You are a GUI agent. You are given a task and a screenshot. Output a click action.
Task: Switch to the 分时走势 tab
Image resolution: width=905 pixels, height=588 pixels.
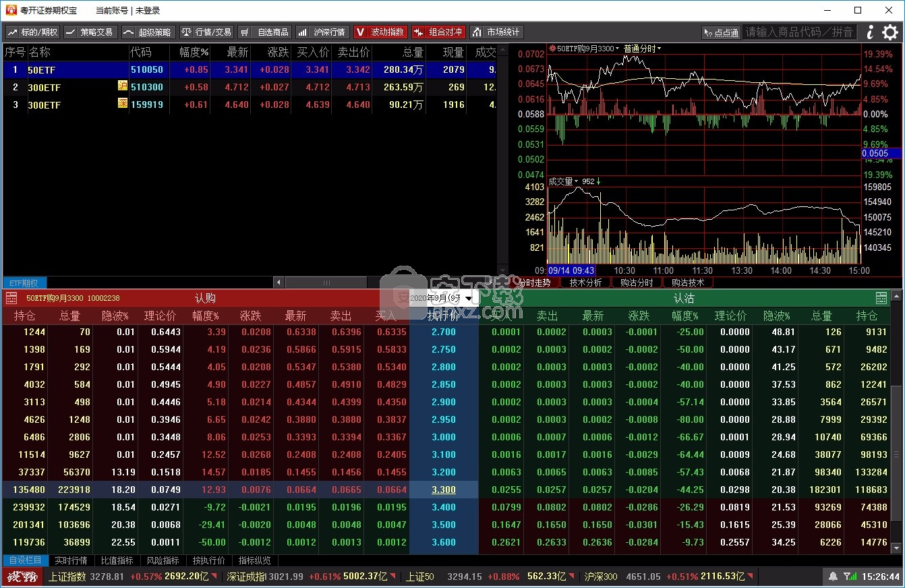[x=534, y=283]
